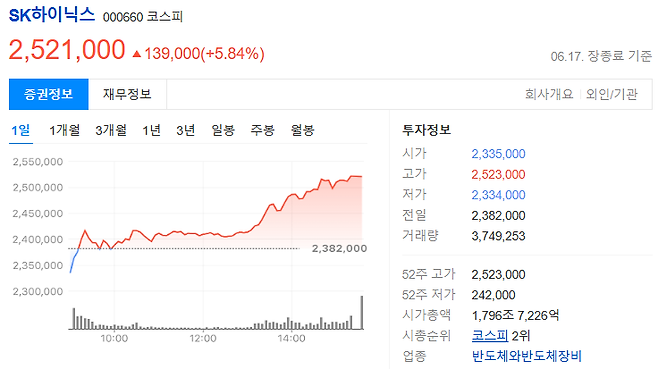Switch chart to 주봉 candles

(x=262, y=131)
